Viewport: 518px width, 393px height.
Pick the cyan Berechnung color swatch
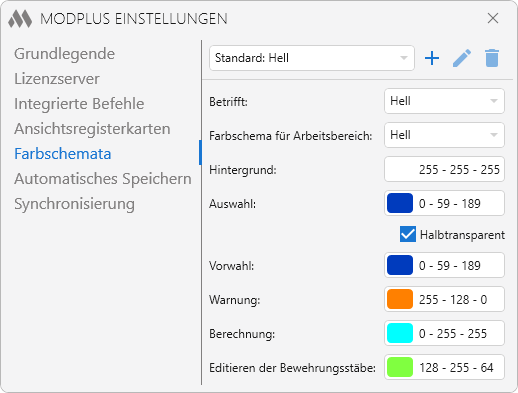point(400,333)
